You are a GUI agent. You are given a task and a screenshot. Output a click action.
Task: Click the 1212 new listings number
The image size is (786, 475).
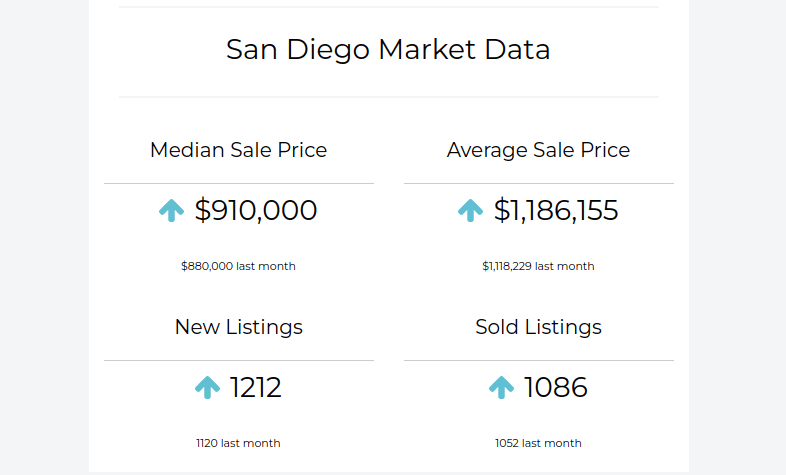point(256,387)
